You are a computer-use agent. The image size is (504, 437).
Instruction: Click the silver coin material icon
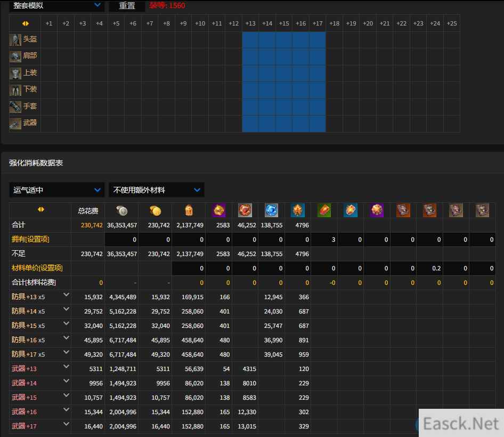pos(122,211)
